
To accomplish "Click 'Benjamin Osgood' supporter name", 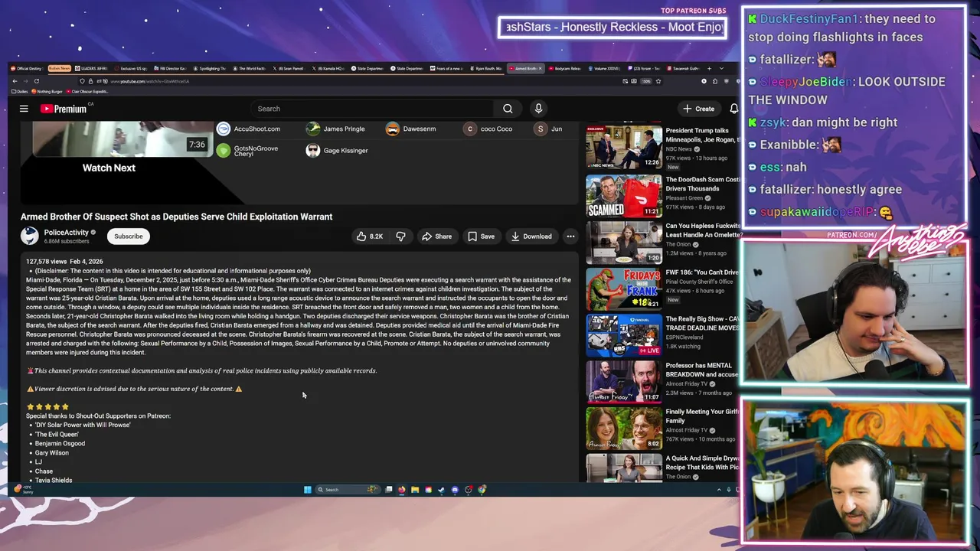I will [x=60, y=443].
